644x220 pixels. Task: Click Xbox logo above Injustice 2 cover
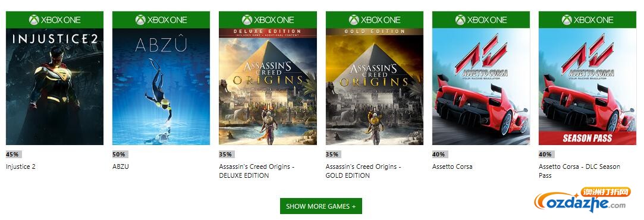(34, 20)
